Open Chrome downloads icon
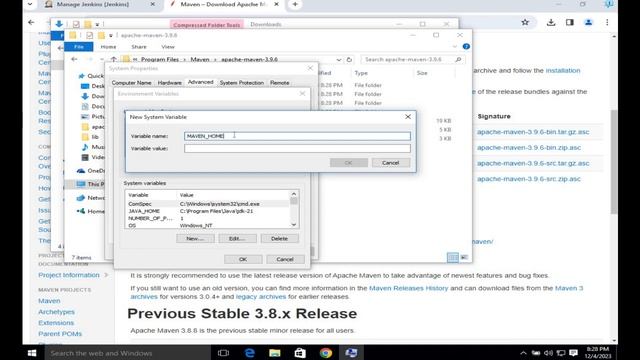This screenshot has width=640, height=360. pos(551,22)
